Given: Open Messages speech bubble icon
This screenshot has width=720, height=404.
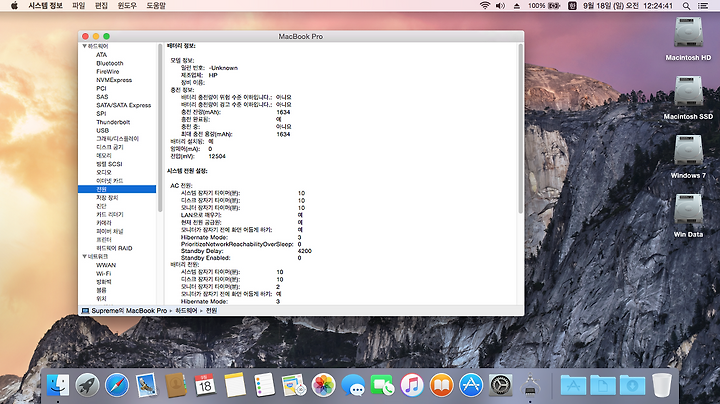Looking at the screenshot, I should click(x=353, y=385).
